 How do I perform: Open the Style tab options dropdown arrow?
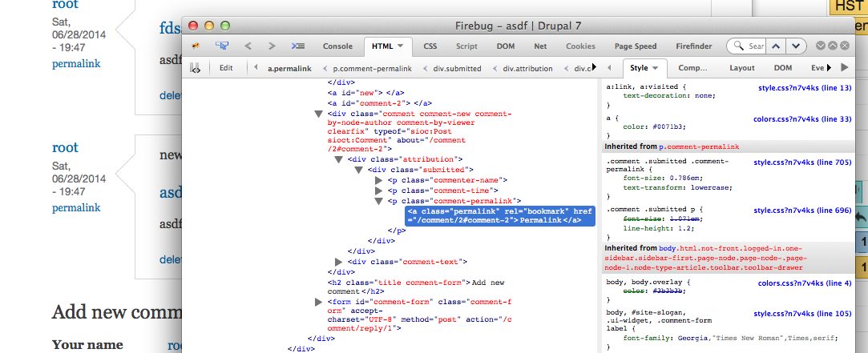pos(656,68)
